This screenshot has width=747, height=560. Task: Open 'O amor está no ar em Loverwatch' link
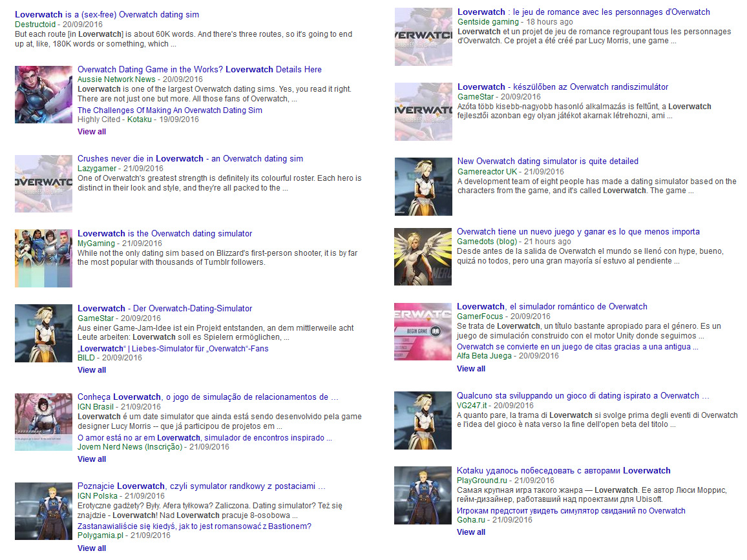coord(205,438)
